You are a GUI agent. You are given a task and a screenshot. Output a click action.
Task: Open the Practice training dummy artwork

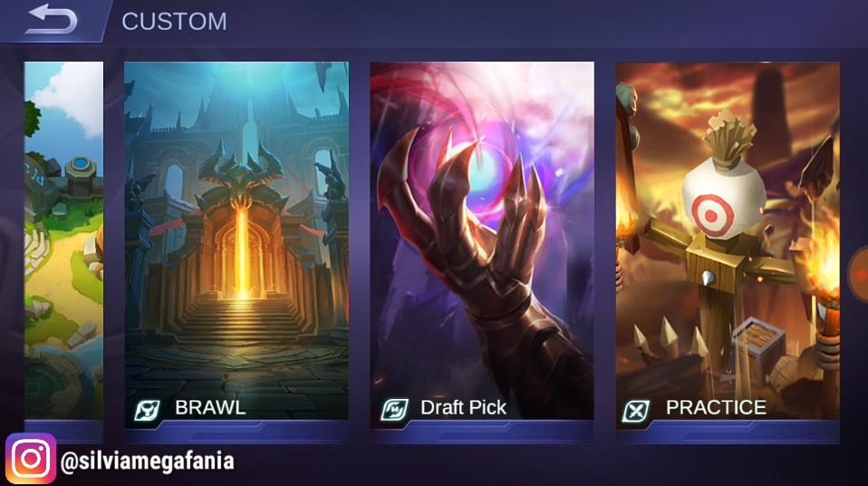pyautogui.click(x=728, y=240)
